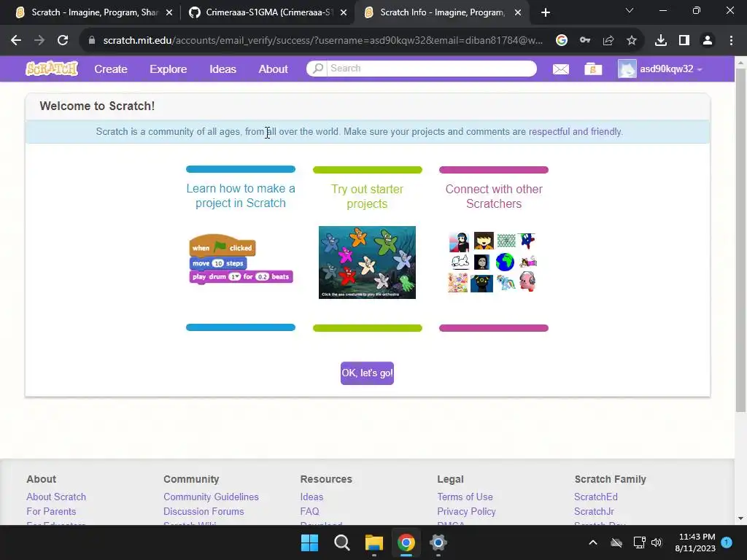This screenshot has width=747, height=560.
Task: Open ScratchJr footer link
Action: coord(594,511)
